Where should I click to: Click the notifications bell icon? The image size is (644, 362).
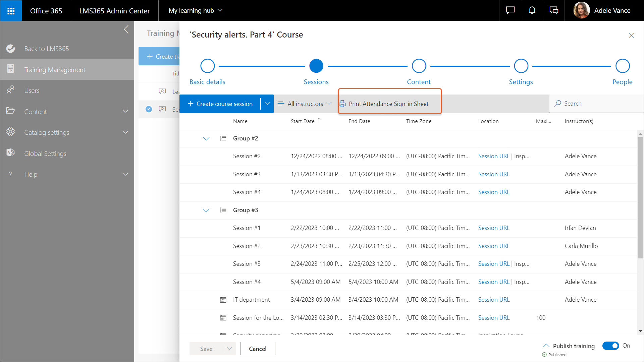pos(532,11)
